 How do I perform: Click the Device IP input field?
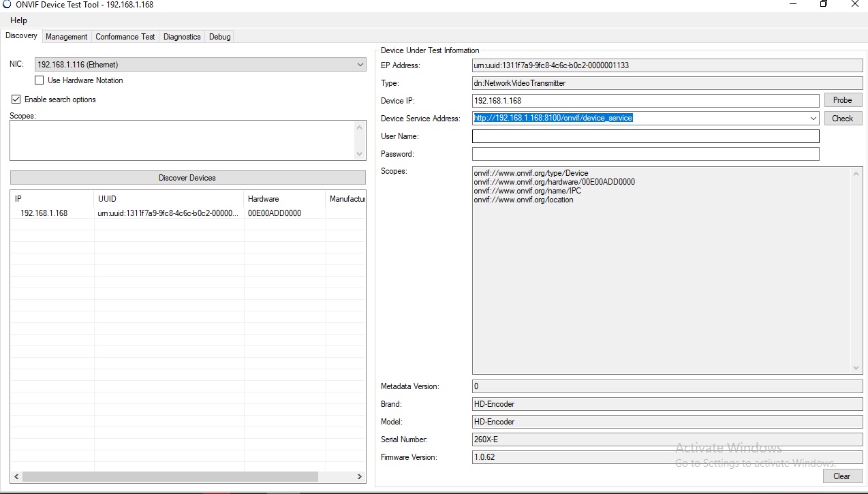pos(645,101)
